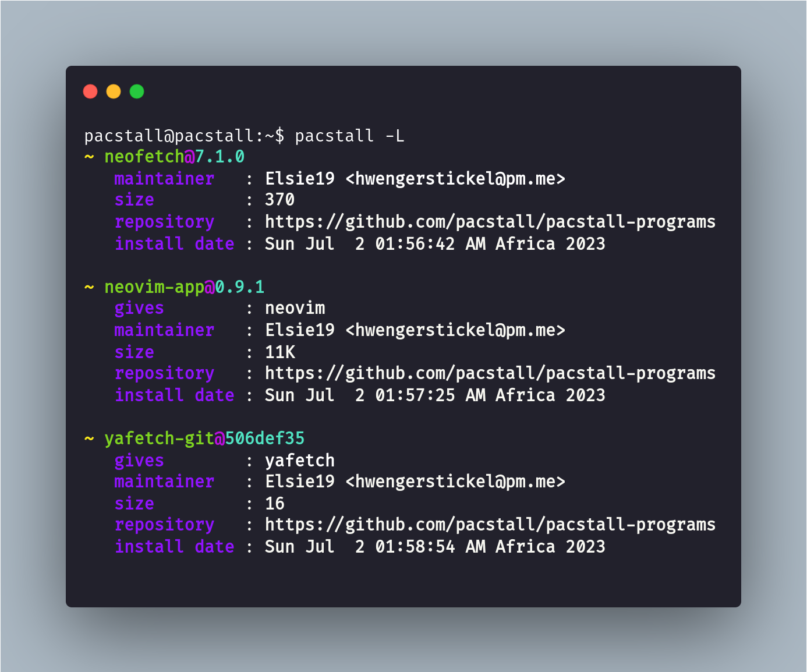Click the neofetch maintainer email address
The width and height of the screenshot is (807, 672).
[455, 179]
